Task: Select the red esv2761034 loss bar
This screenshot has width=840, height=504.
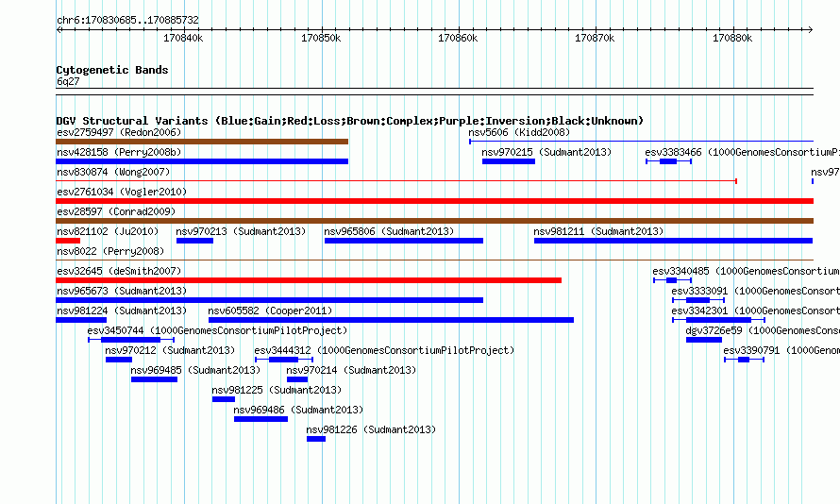Action: pyautogui.click(x=434, y=201)
